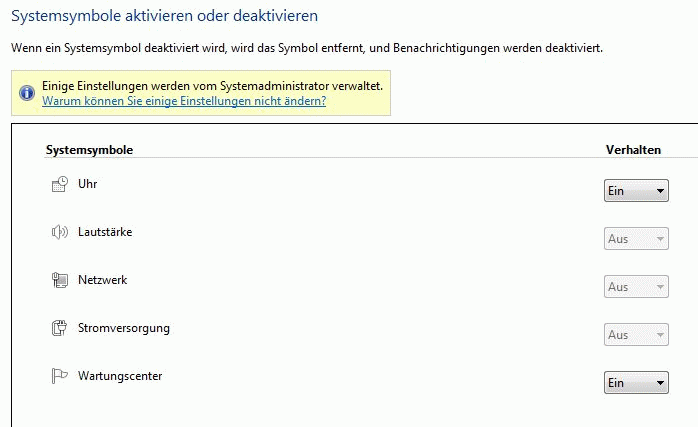Click the Verhalten column header
This screenshot has width=698, height=427.
633,150
